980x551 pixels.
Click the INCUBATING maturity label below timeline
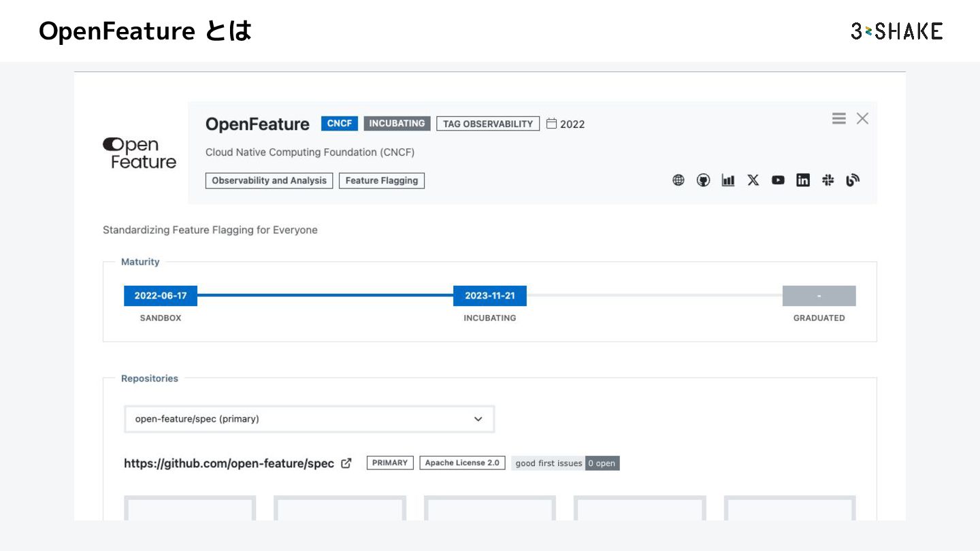pos(490,318)
